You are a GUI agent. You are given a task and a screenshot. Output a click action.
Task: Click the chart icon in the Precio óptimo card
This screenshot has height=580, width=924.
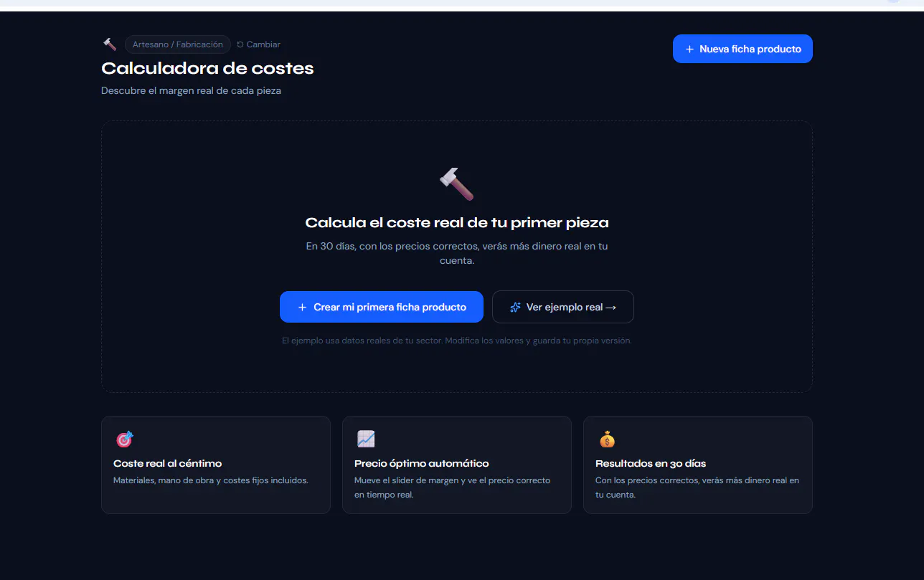(366, 439)
